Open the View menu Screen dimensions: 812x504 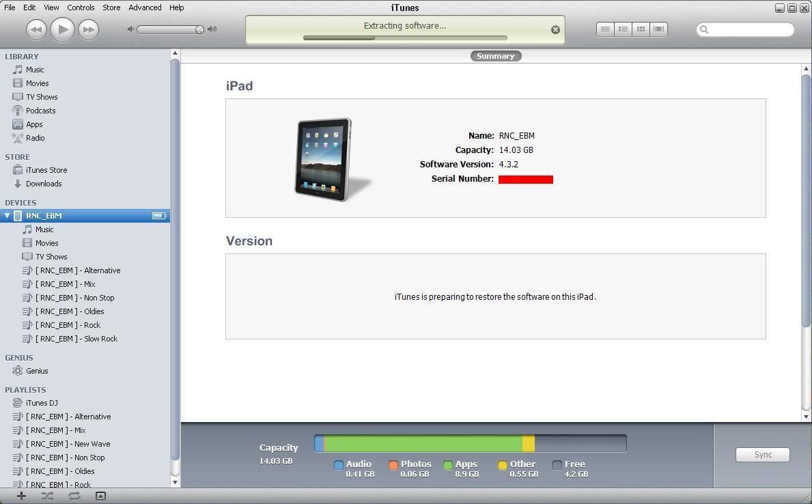pos(51,8)
